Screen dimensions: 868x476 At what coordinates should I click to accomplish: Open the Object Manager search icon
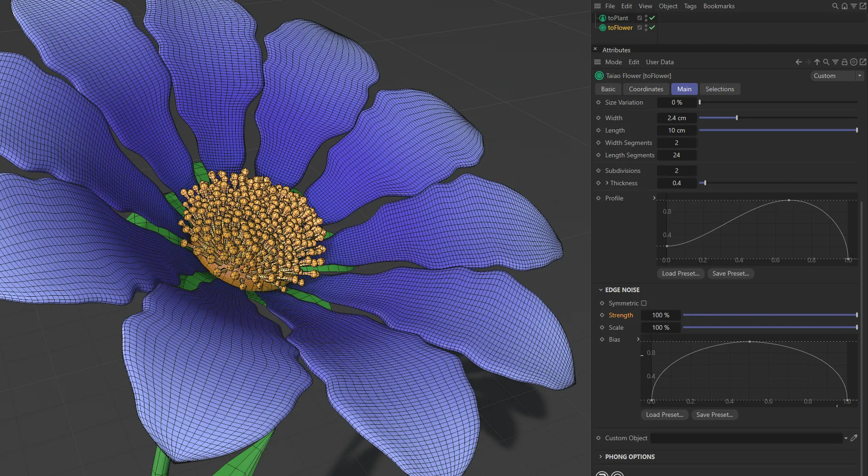click(x=834, y=6)
